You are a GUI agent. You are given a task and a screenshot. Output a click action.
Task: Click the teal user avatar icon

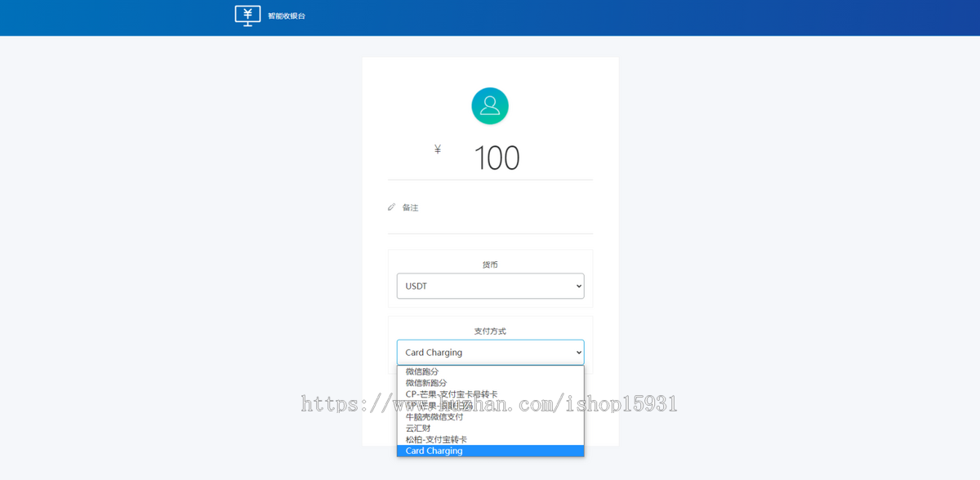pos(490,106)
